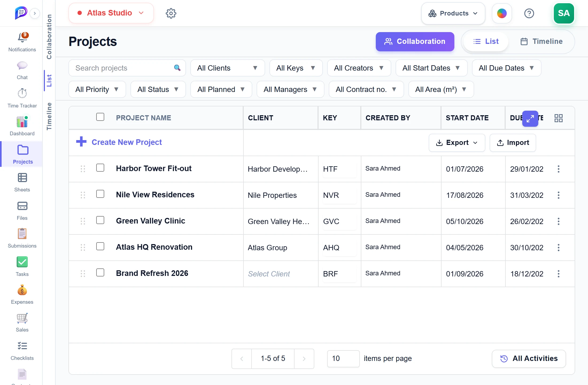The height and width of the screenshot is (385, 588).
Task: Open Notifications bell in sidebar
Action: coord(22,38)
